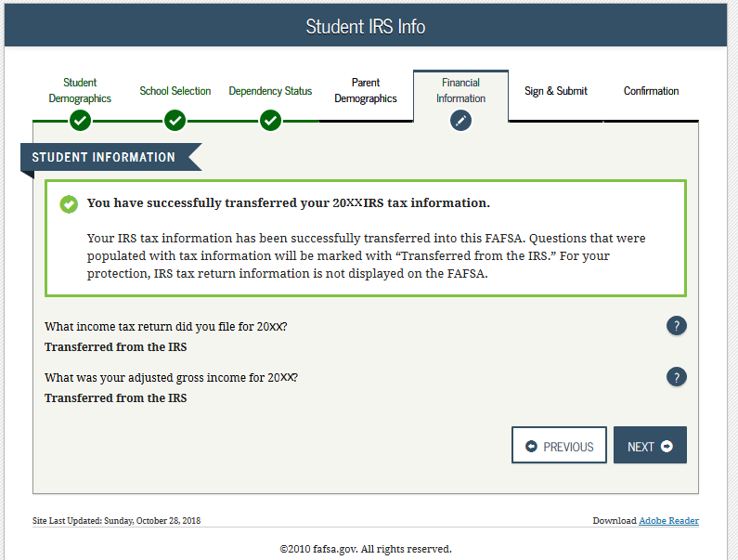Click the question "What income tax return did you file"
This screenshot has height=560, width=738.
click(165, 326)
